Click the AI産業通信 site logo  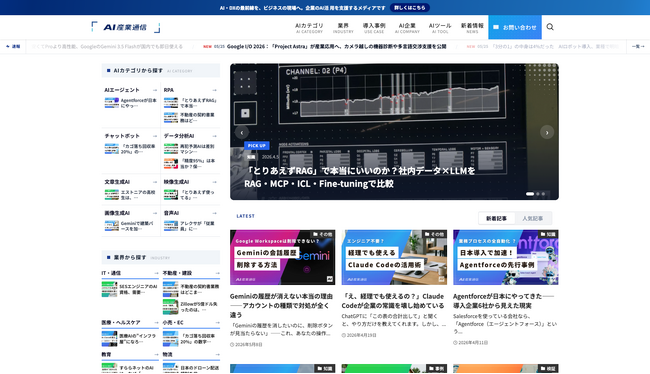[126, 27]
